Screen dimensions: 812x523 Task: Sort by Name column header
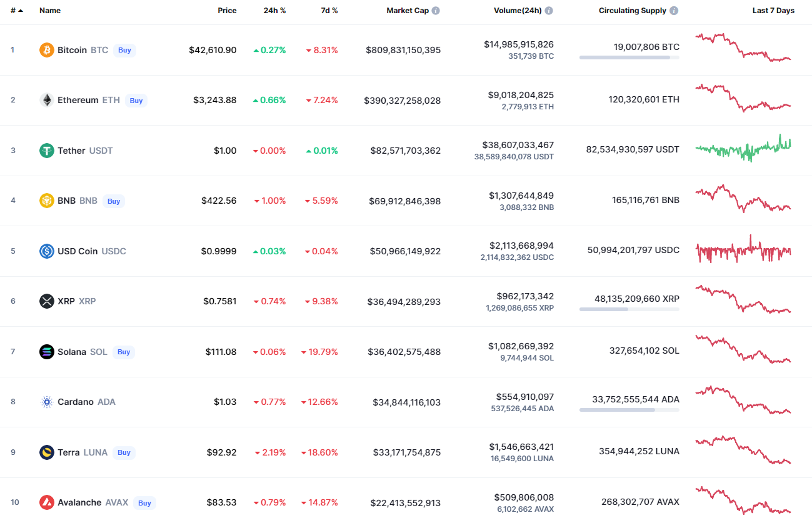click(x=50, y=11)
